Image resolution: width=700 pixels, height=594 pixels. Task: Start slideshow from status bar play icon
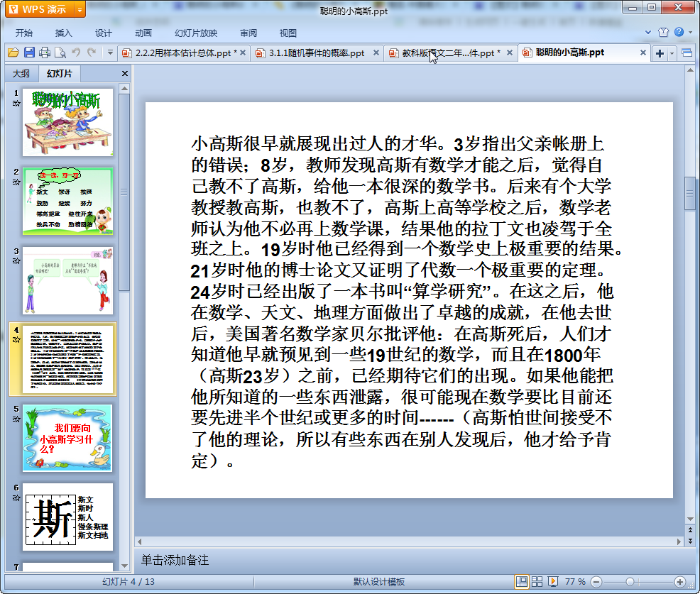(x=552, y=581)
